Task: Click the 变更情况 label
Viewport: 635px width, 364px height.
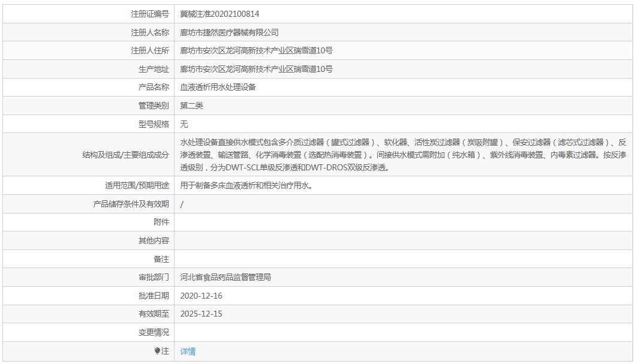Action: click(154, 332)
